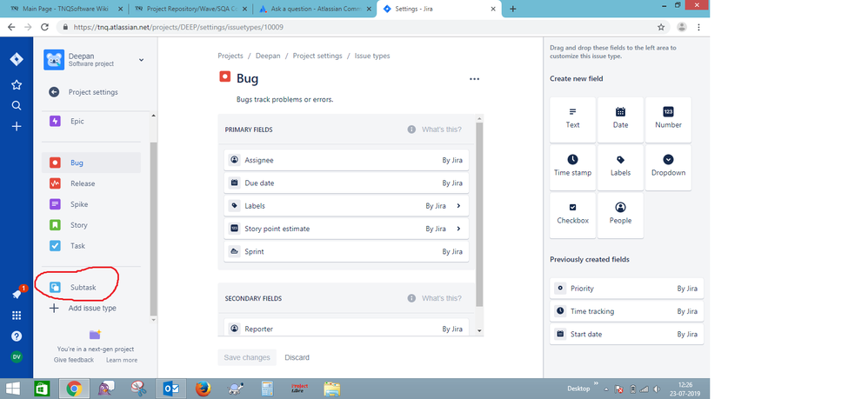Click the Learn more link
This screenshot has width=868, height=399.
pos(122,360)
